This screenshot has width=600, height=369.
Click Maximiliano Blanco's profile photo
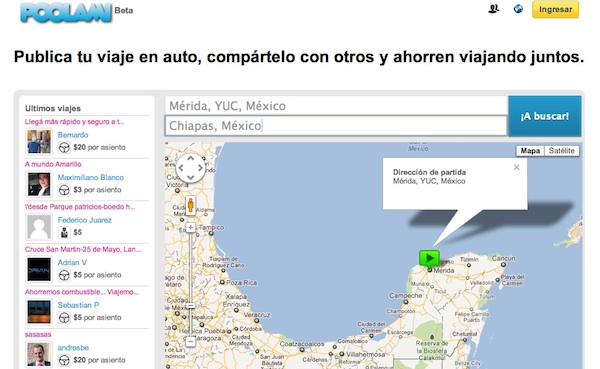[39, 184]
